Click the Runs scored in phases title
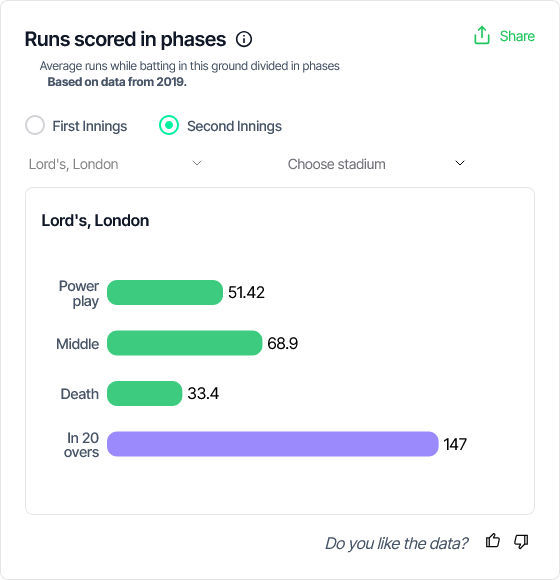Viewport: 560px width, 580px height. (125, 39)
